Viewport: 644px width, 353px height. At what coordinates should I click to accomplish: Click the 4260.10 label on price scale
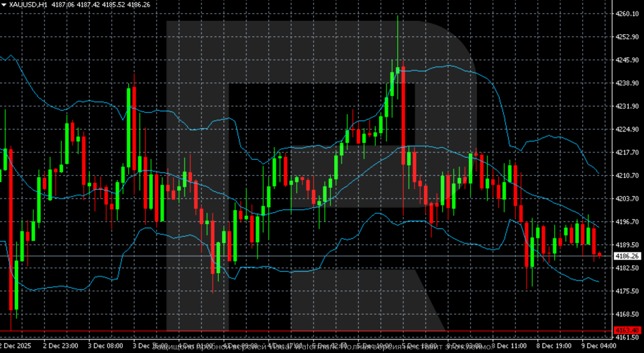(627, 13)
